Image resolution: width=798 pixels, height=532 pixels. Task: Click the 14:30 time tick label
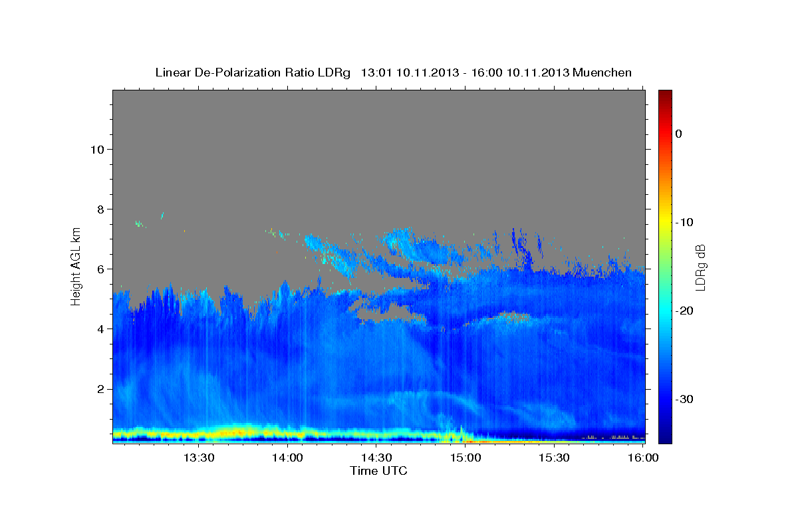376,458
